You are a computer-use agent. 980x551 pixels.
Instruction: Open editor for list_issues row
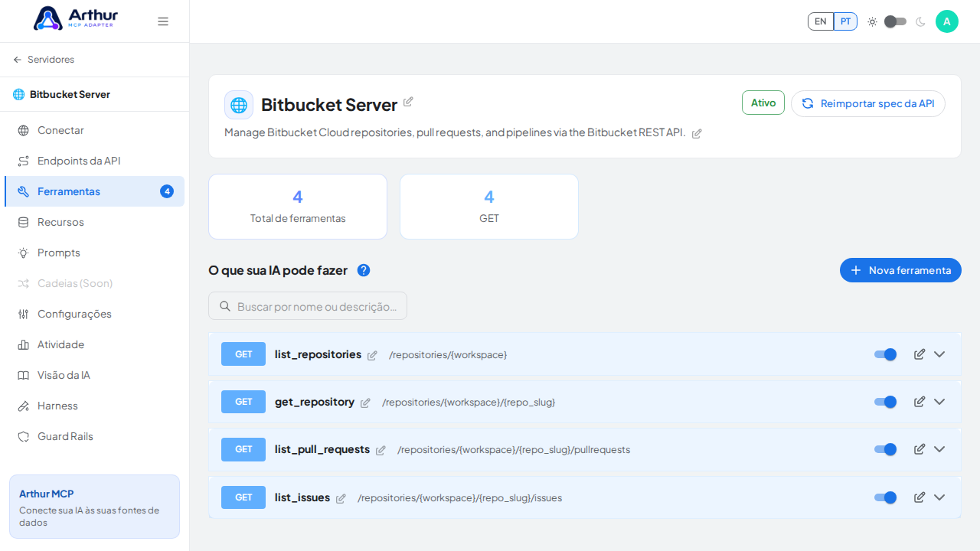(920, 497)
